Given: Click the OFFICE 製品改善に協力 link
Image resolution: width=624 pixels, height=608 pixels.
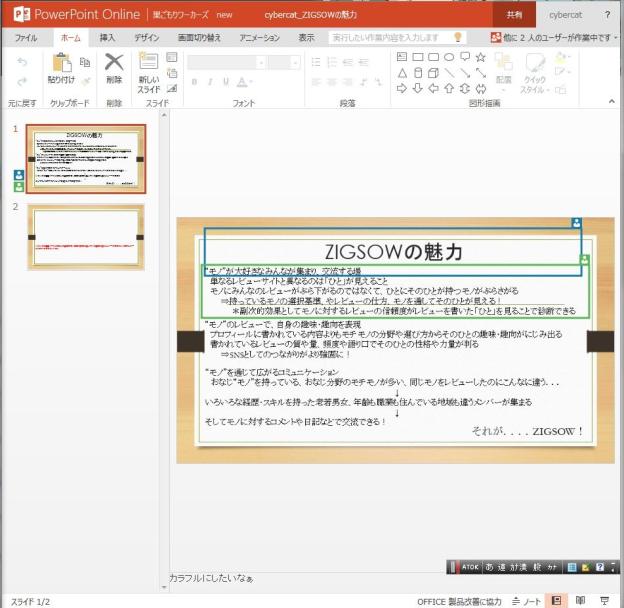Looking at the screenshot, I should (459, 601).
